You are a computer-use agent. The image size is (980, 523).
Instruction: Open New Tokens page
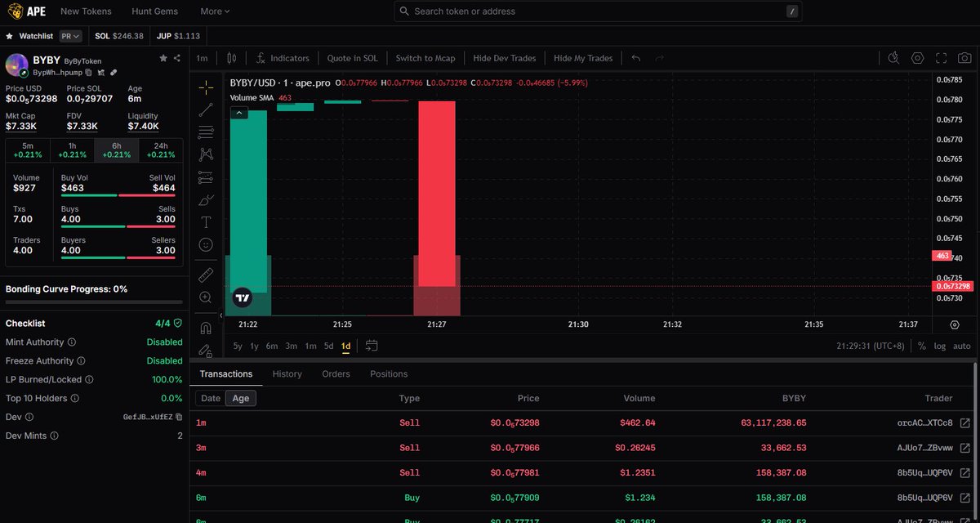click(86, 11)
